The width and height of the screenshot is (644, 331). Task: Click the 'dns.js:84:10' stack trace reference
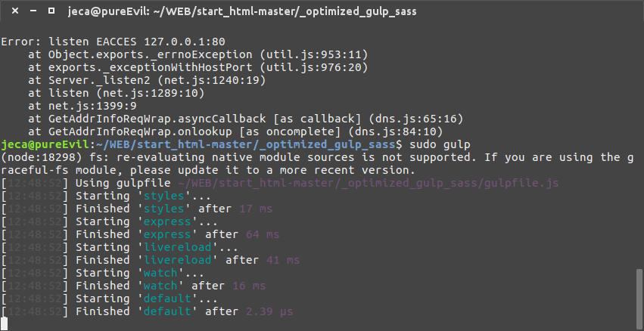point(396,131)
